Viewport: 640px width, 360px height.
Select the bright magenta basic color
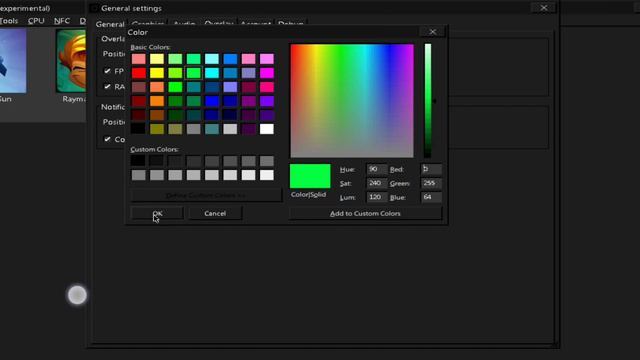click(x=267, y=73)
